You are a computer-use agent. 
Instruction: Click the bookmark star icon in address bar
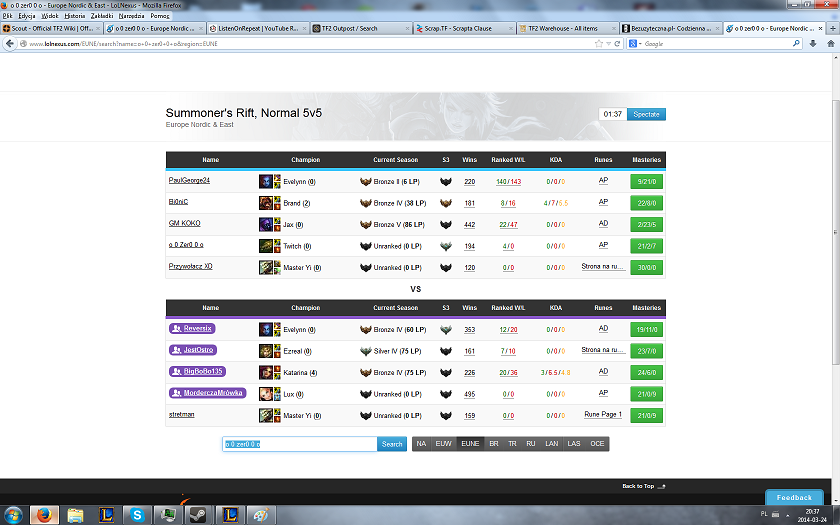click(599, 43)
